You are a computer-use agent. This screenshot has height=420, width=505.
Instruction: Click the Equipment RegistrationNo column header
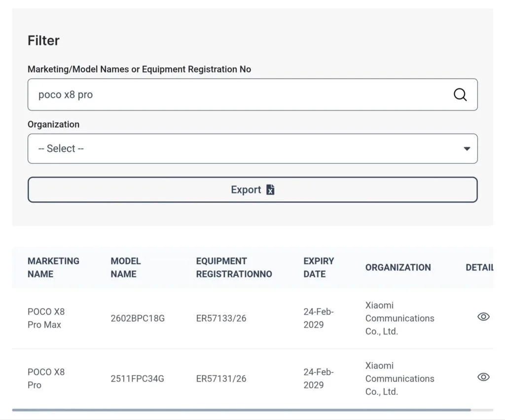234,267
